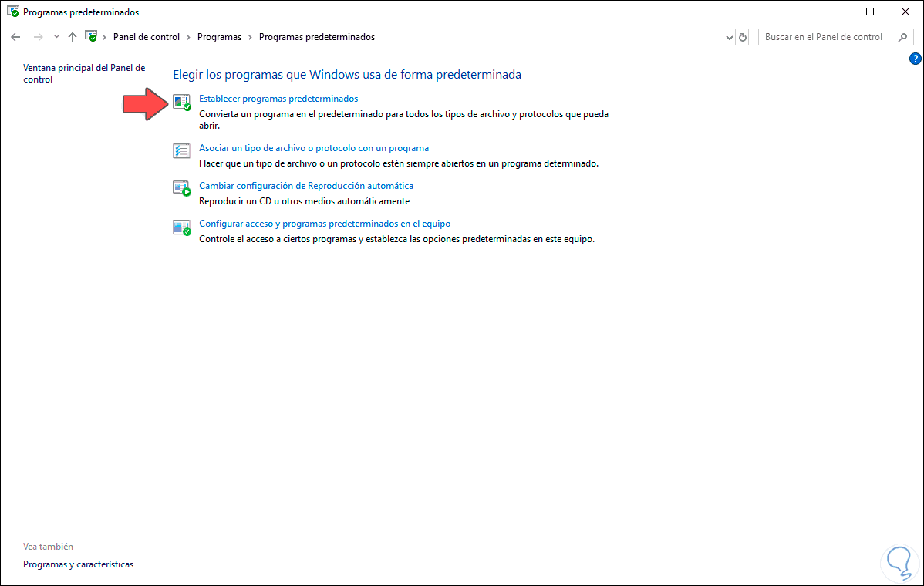The image size is (924, 586).
Task: Click Vea también label
Action: [49, 547]
